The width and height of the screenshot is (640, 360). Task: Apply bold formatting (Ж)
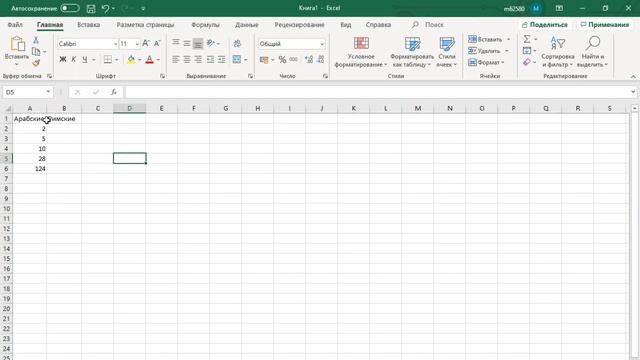point(63,60)
